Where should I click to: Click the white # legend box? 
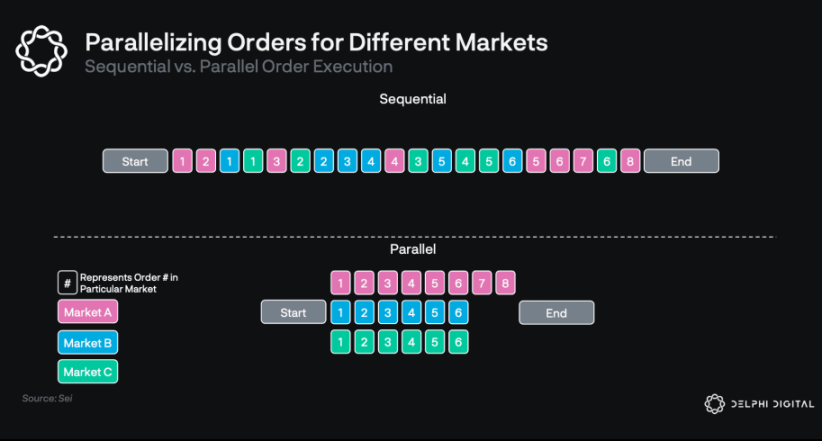tap(67, 282)
